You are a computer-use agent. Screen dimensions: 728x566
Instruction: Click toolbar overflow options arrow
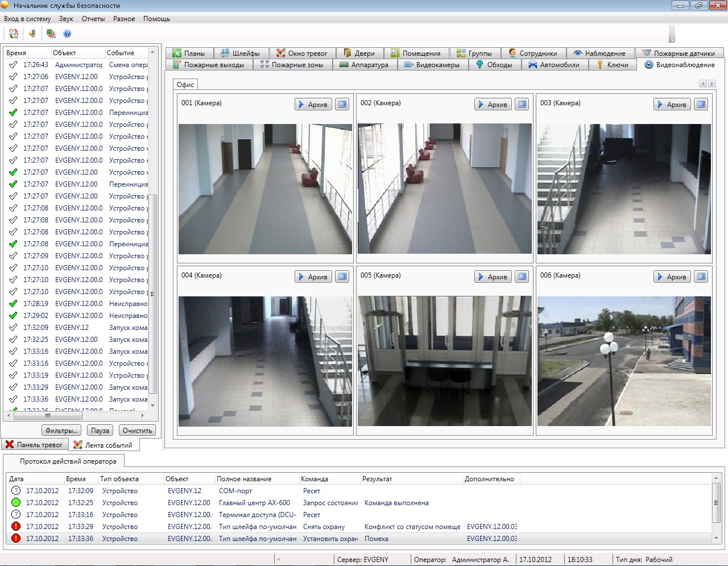[x=672, y=39]
